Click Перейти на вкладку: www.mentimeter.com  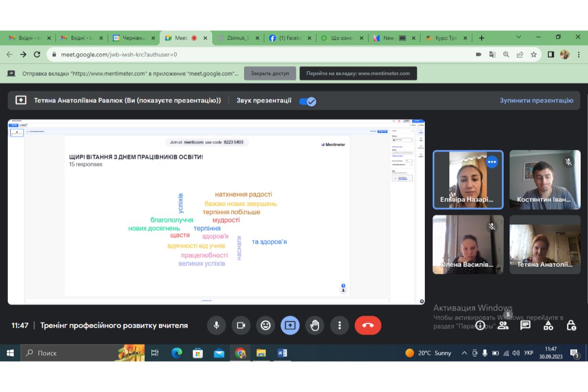coord(358,73)
